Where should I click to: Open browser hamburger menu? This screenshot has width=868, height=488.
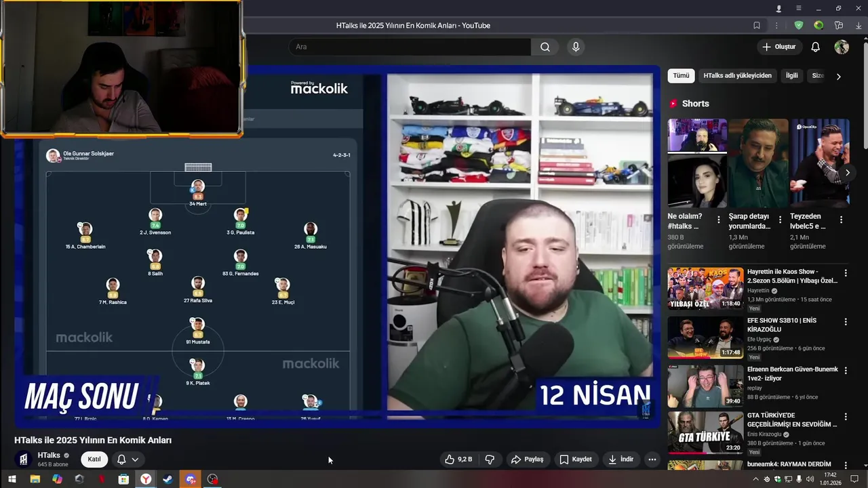(x=799, y=8)
